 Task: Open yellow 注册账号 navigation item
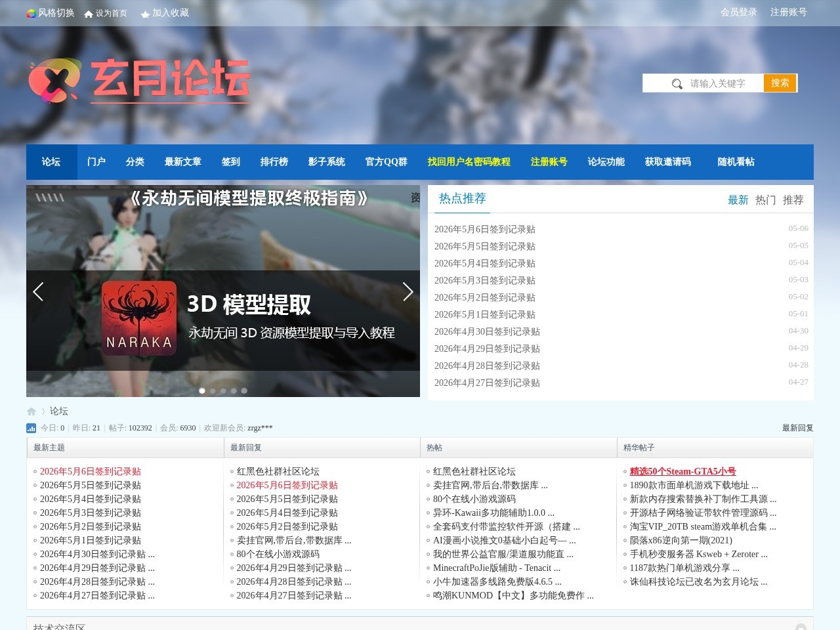[549, 161]
